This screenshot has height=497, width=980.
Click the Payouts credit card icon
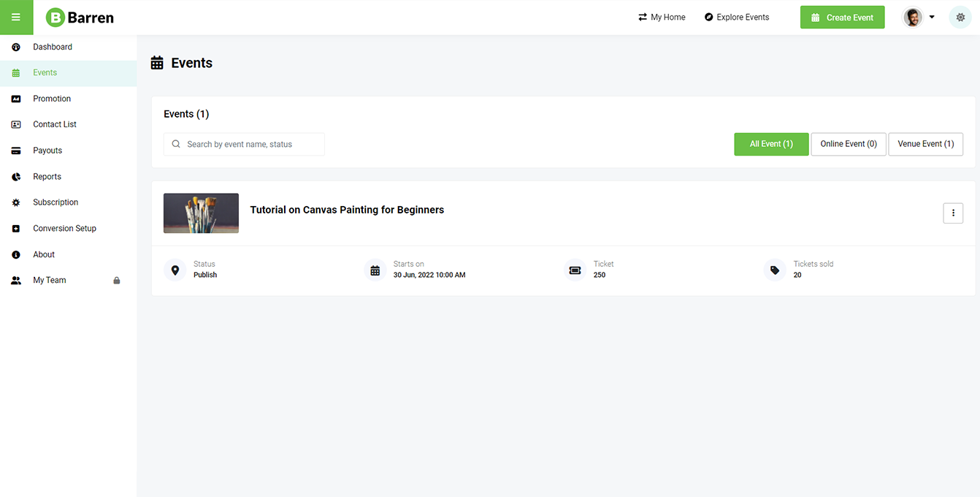(x=16, y=151)
